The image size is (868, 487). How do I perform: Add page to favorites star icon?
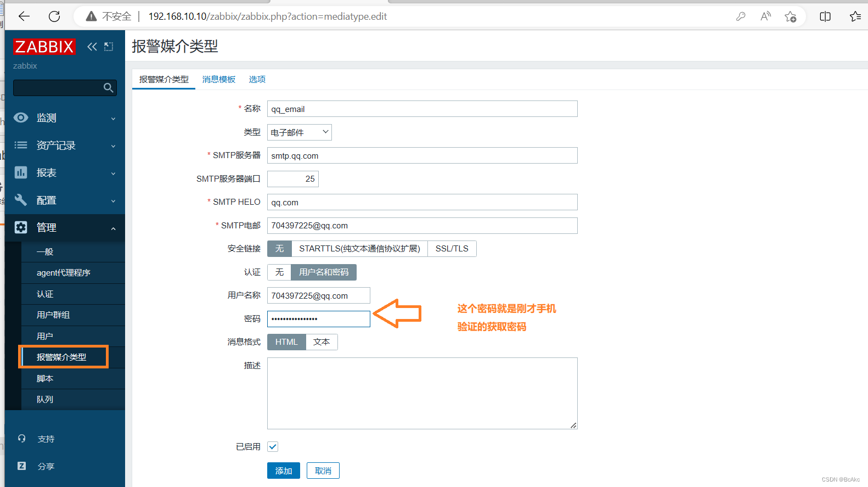point(790,16)
